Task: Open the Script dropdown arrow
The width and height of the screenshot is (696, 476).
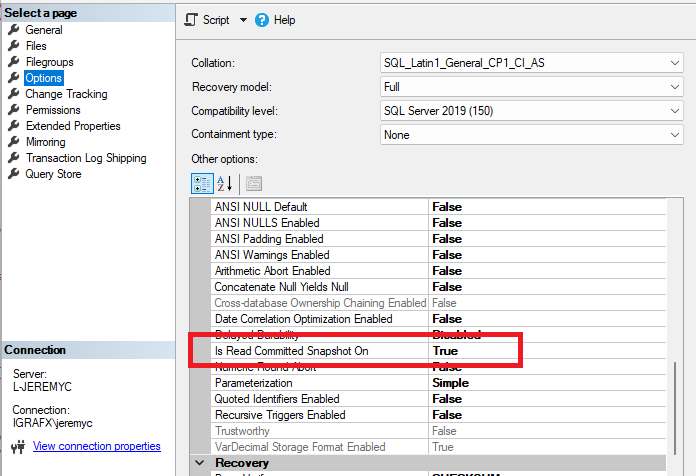Action: click(244, 20)
